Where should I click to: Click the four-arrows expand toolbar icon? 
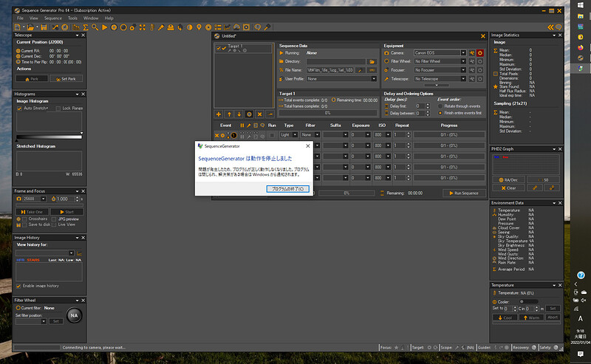[142, 27]
